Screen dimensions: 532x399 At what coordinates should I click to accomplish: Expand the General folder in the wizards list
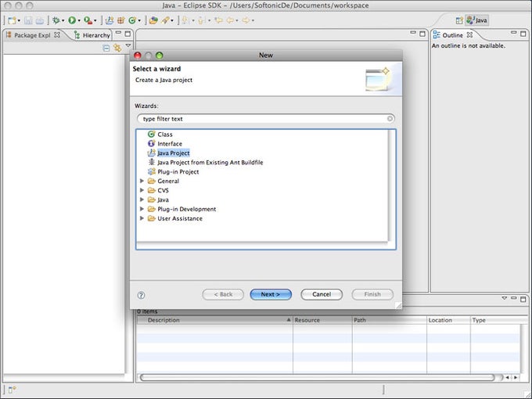pyautogui.click(x=142, y=181)
